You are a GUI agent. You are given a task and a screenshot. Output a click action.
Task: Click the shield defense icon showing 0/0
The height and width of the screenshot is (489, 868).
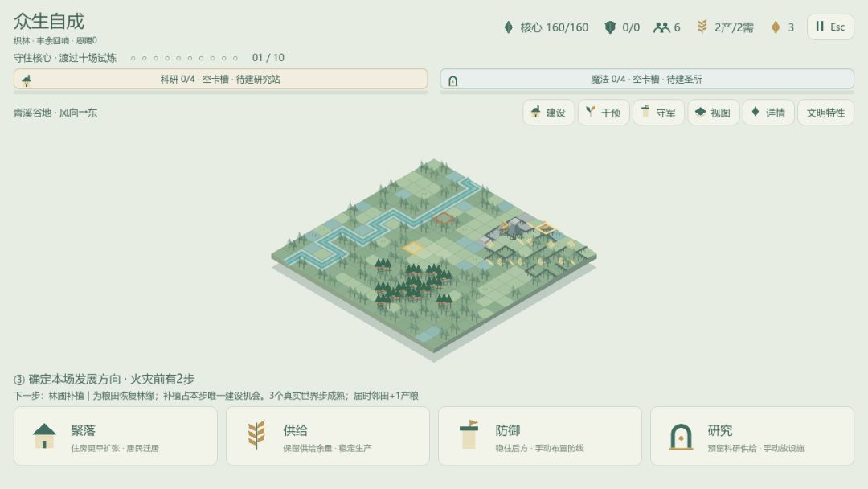(609, 27)
